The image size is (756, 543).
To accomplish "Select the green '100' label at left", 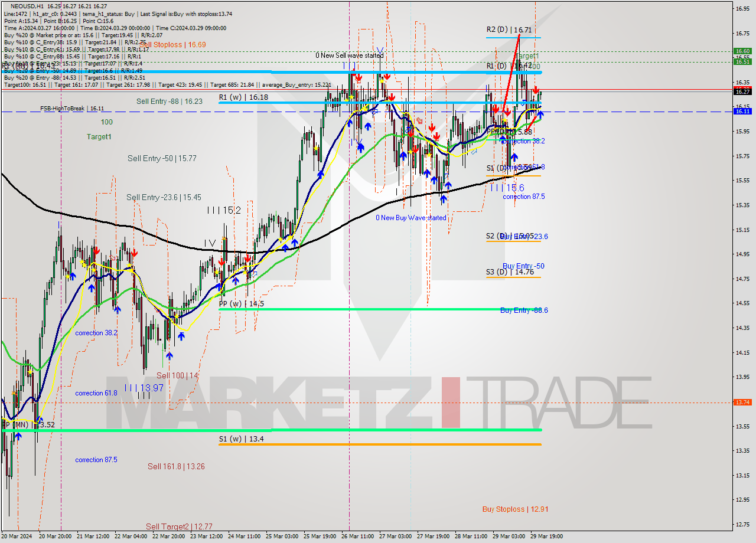I will click(106, 122).
